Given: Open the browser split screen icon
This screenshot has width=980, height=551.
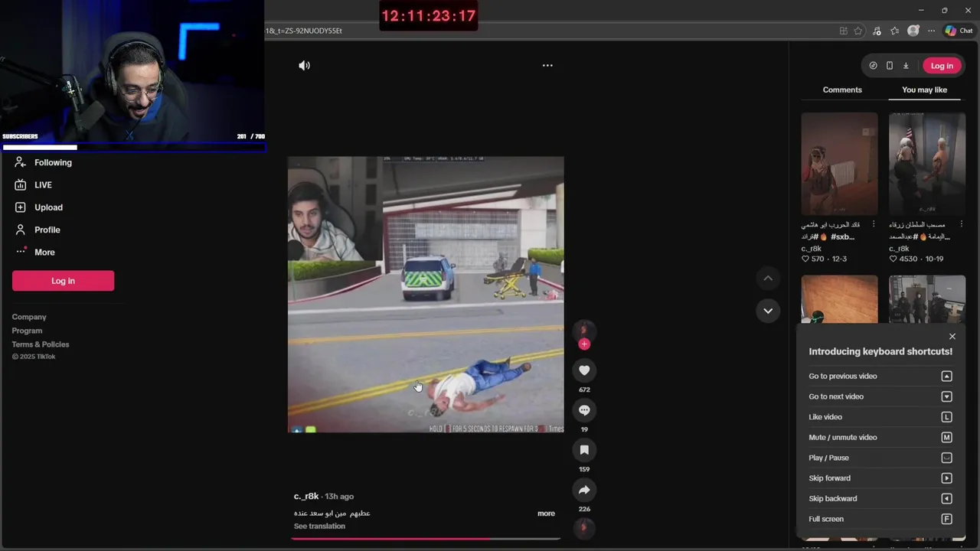Looking at the screenshot, I should click(843, 31).
